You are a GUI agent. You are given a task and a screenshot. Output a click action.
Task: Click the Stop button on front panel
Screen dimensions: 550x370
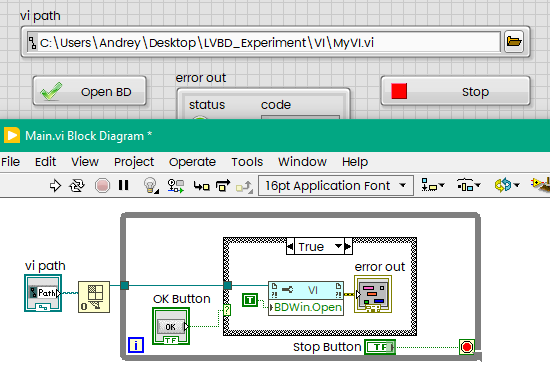pos(455,91)
